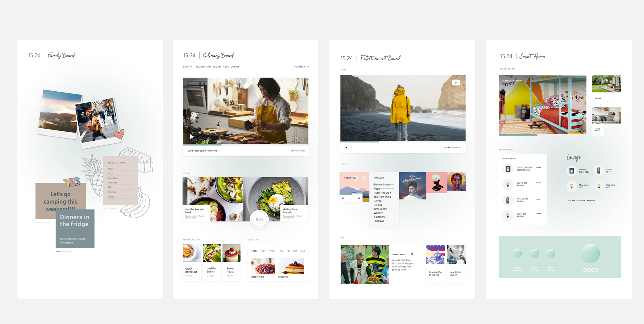
Task: Toggle the Side lights bulb in Lounge
Action: click(x=599, y=186)
